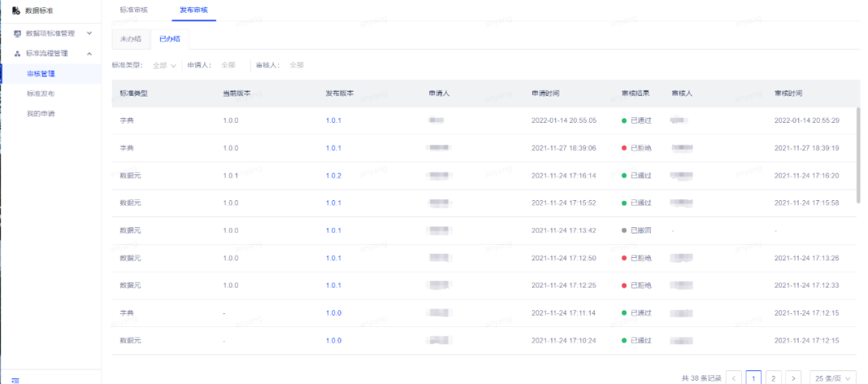Click 已拒绝 status in 2021-11-24 17:12:25 row

coord(641,285)
